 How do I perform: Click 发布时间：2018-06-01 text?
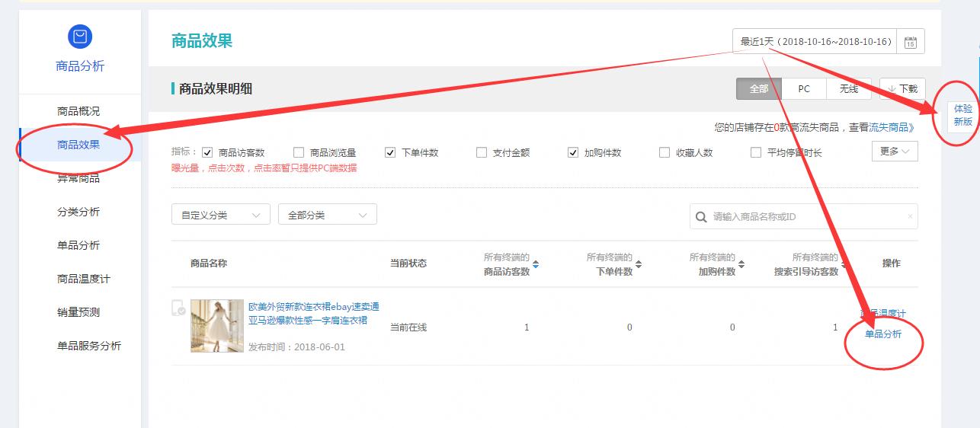click(x=296, y=347)
